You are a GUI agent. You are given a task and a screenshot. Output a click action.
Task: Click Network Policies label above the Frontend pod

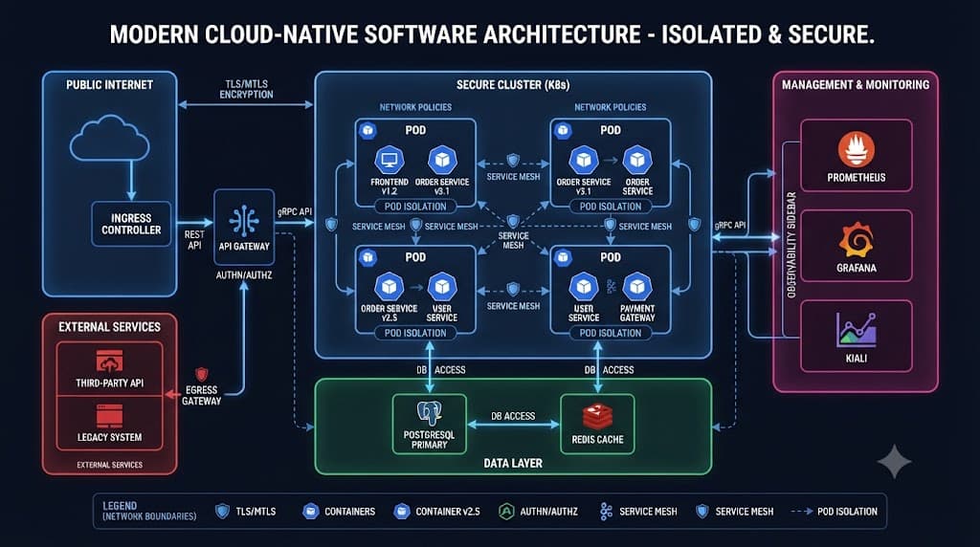[415, 107]
